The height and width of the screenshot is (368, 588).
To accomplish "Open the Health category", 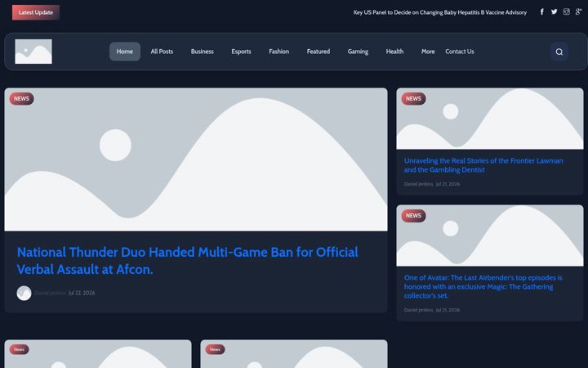I will [395, 52].
